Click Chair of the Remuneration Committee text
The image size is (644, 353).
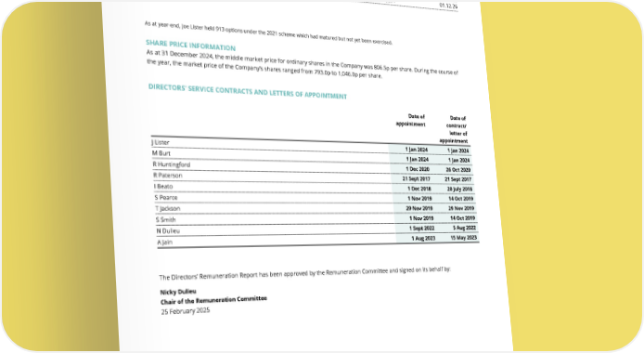click(x=213, y=300)
